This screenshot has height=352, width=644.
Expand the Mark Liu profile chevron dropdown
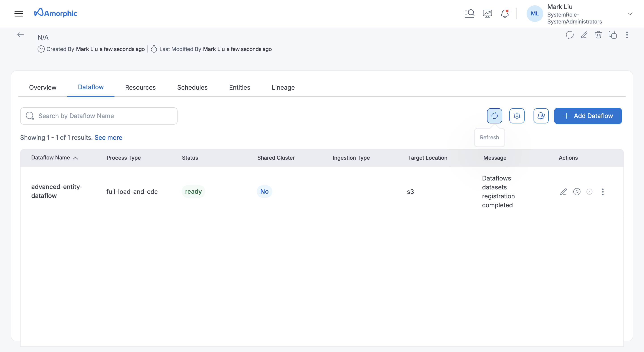point(630,14)
